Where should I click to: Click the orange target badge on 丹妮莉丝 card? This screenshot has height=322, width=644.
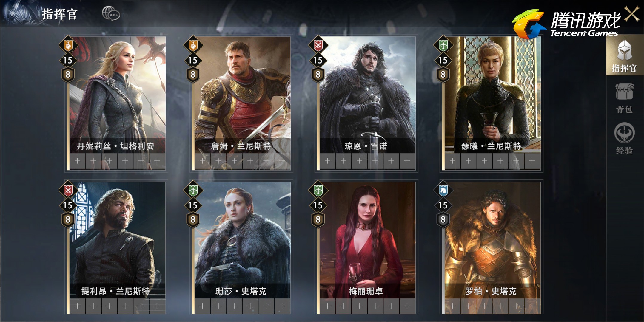(68, 45)
